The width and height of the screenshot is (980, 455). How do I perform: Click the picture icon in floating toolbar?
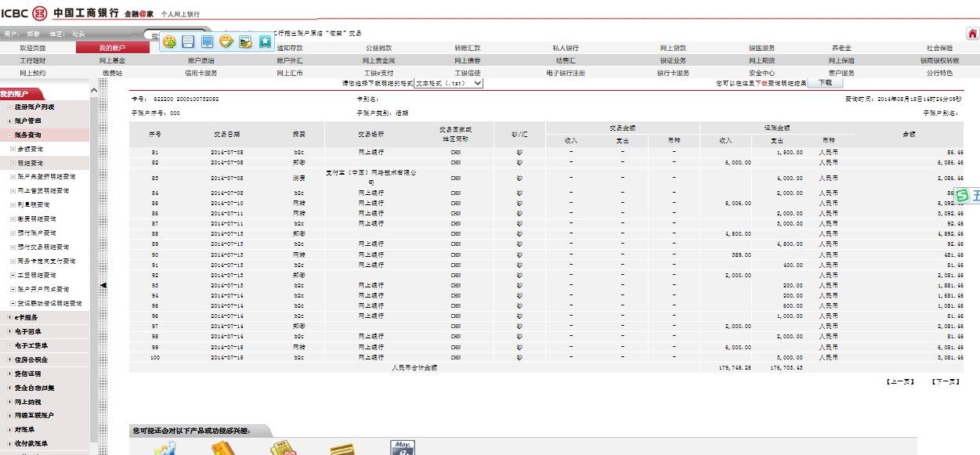(x=245, y=42)
